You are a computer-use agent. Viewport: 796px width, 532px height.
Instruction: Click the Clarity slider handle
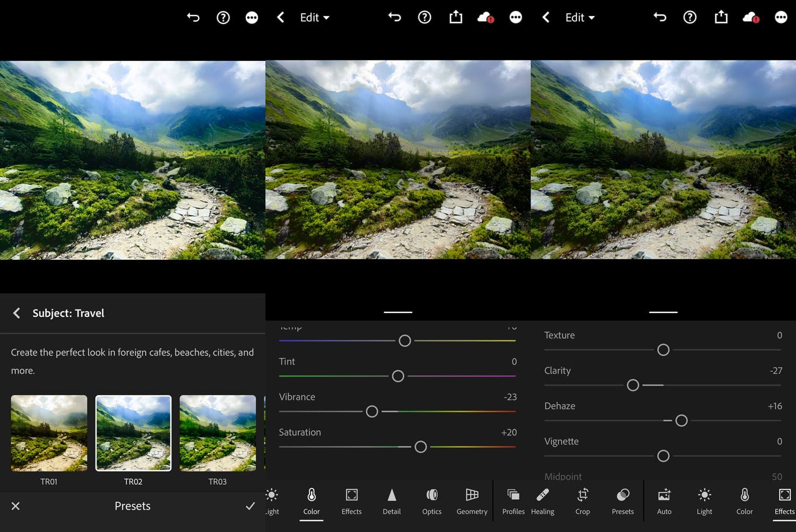pos(633,385)
